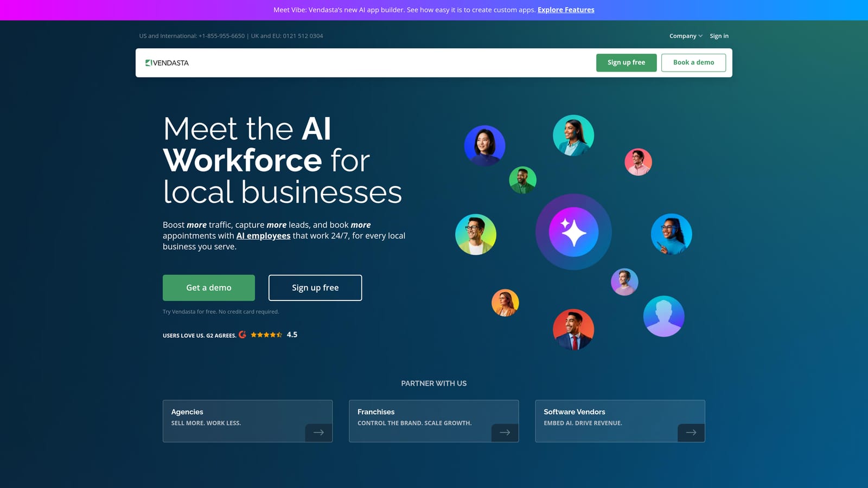Click the US phone number +1-855-955-6650
868x488 pixels.
221,36
